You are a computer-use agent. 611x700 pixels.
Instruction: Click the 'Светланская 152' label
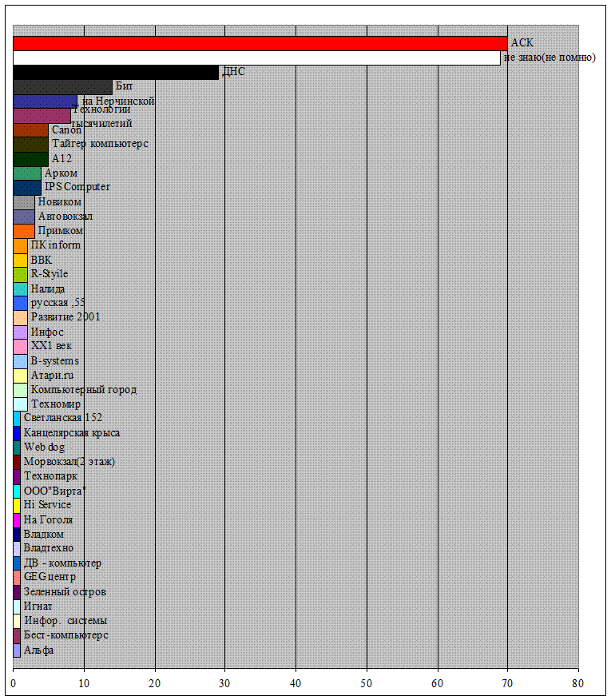coord(63,418)
